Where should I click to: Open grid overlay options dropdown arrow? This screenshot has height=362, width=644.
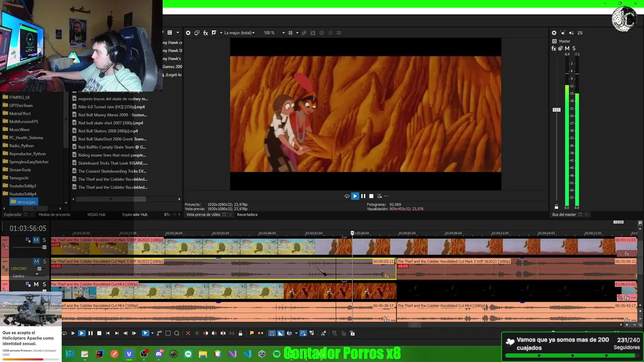[297, 33]
